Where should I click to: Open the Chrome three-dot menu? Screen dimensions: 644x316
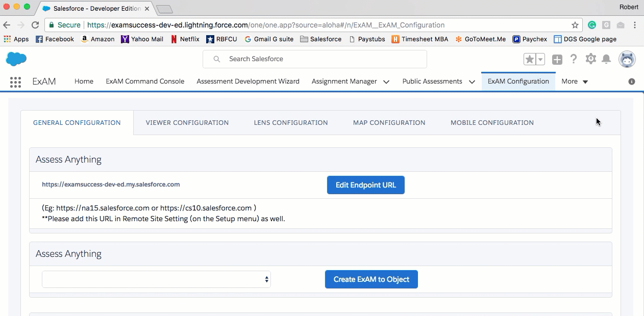point(635,25)
